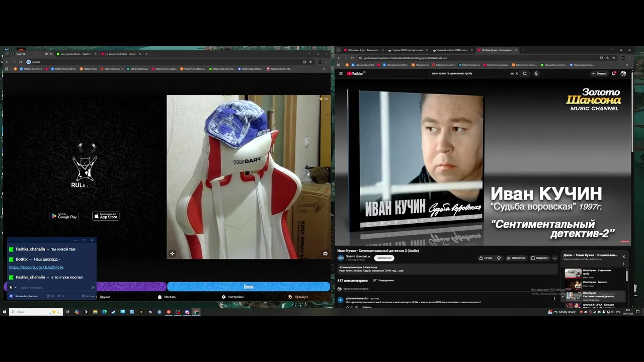Send the chat message with arrow icon
This screenshot has width=644, height=362.
point(93,288)
